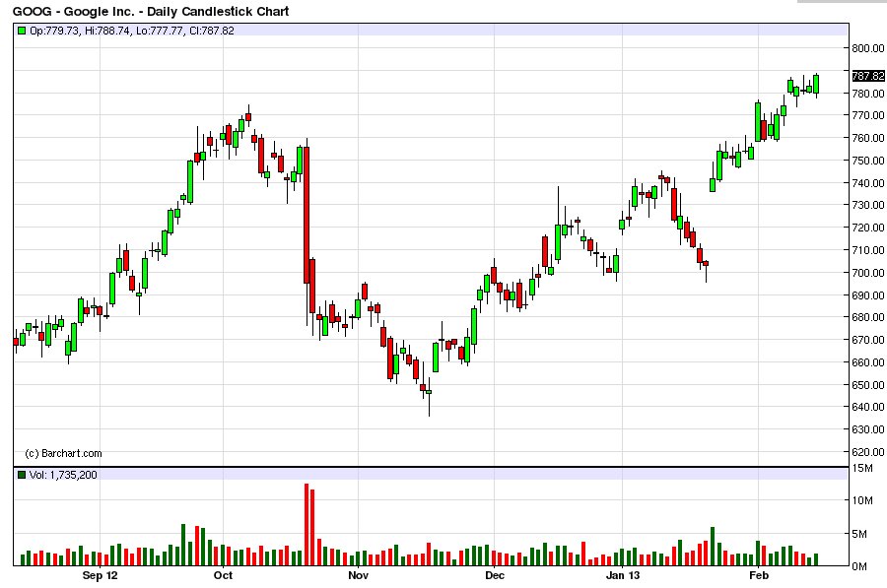This screenshot has height=588, width=887.
Task: Select the last green candle near 787.82
Action: 816,85
